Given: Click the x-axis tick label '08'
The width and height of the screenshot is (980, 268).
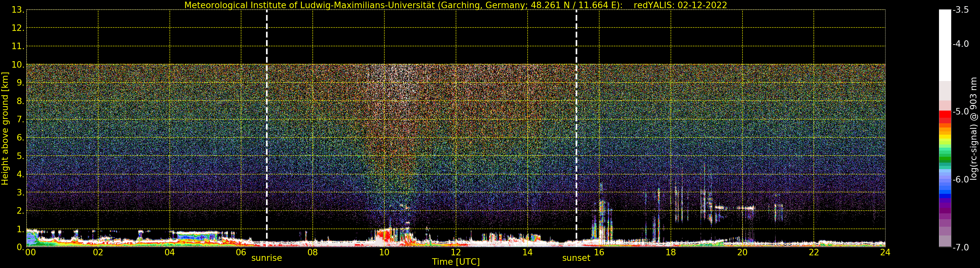Looking at the screenshot, I should [x=313, y=252].
